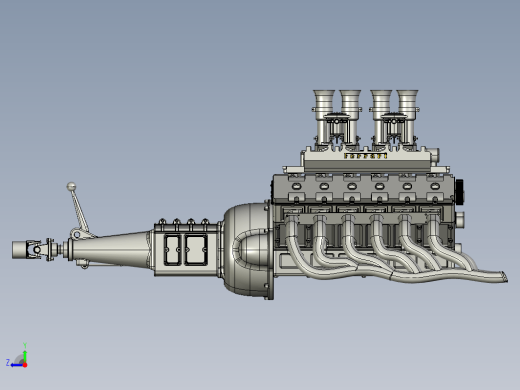
Task: Select the universal joint on output shaft
Action: 37,249
